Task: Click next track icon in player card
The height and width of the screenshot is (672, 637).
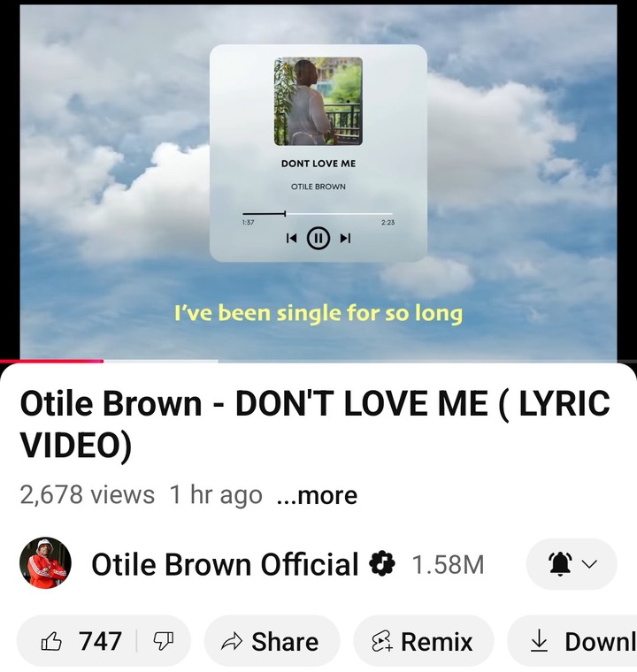Action: click(345, 238)
